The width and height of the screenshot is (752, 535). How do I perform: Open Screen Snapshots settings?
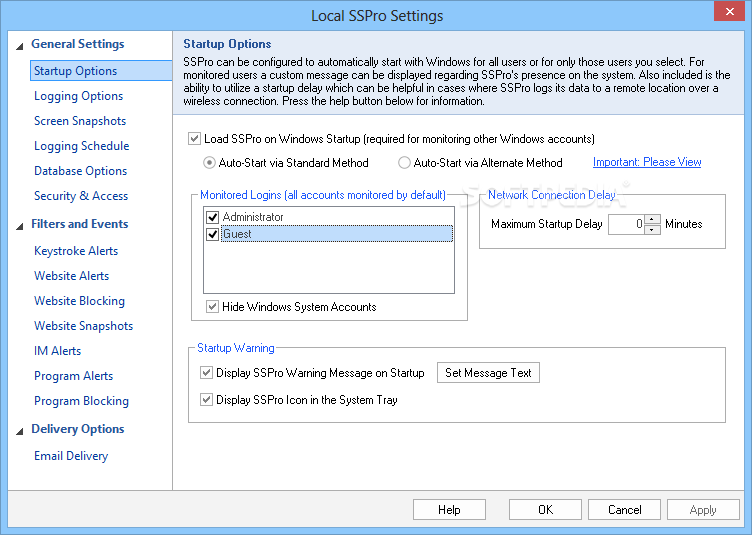coord(80,121)
